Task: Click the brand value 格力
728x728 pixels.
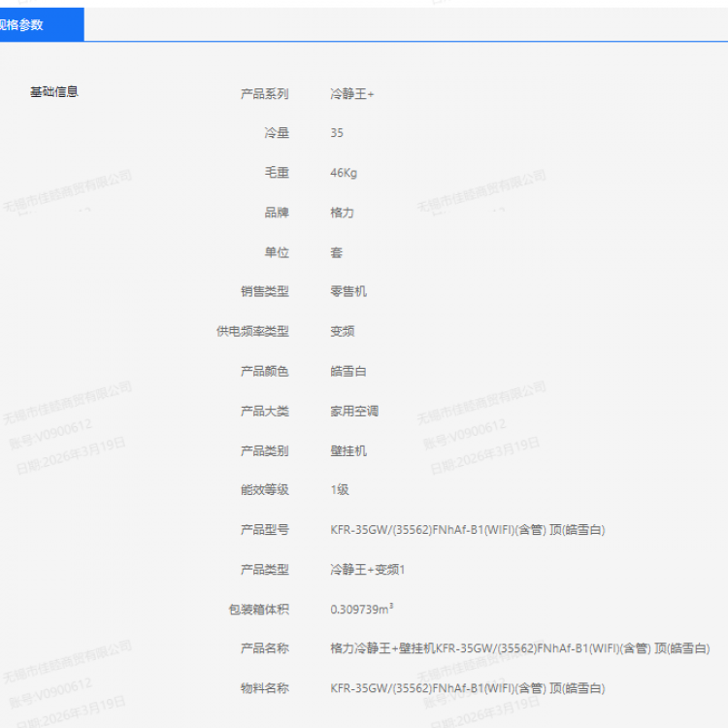Action: 342,213
